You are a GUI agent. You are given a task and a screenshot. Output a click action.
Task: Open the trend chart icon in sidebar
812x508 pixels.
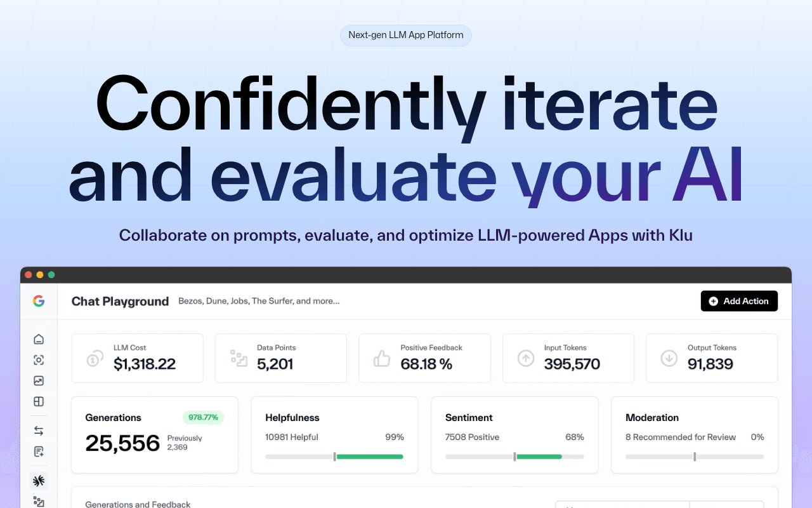(x=39, y=381)
